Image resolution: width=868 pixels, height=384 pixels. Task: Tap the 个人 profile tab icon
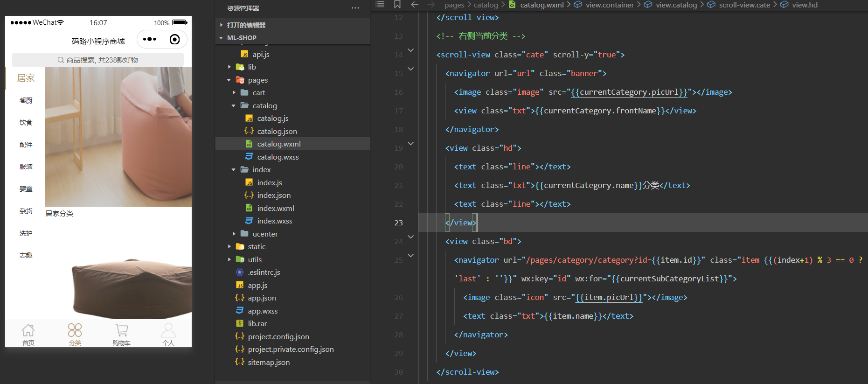(x=168, y=335)
